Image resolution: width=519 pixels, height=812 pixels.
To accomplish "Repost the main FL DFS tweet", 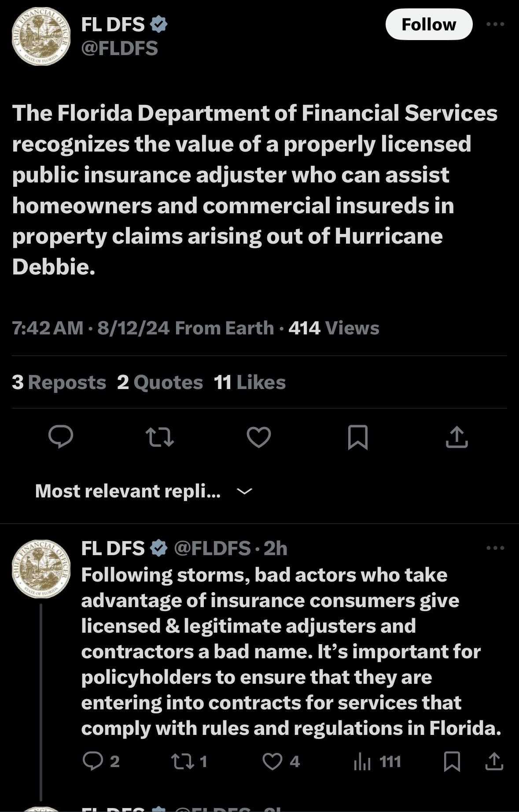I will pos(160,437).
